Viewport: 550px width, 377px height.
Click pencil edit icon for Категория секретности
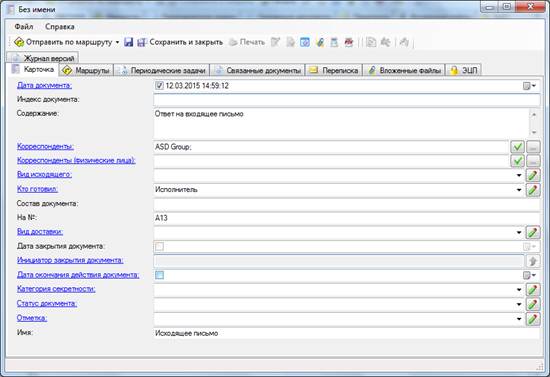pyautogui.click(x=533, y=290)
